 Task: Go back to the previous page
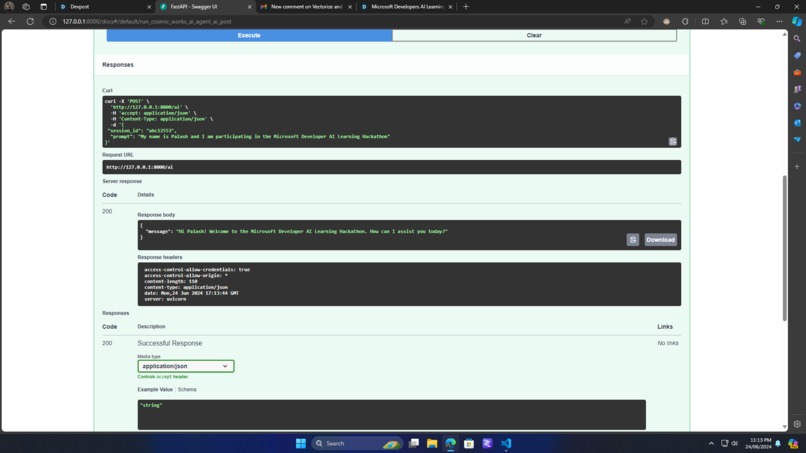[11, 22]
